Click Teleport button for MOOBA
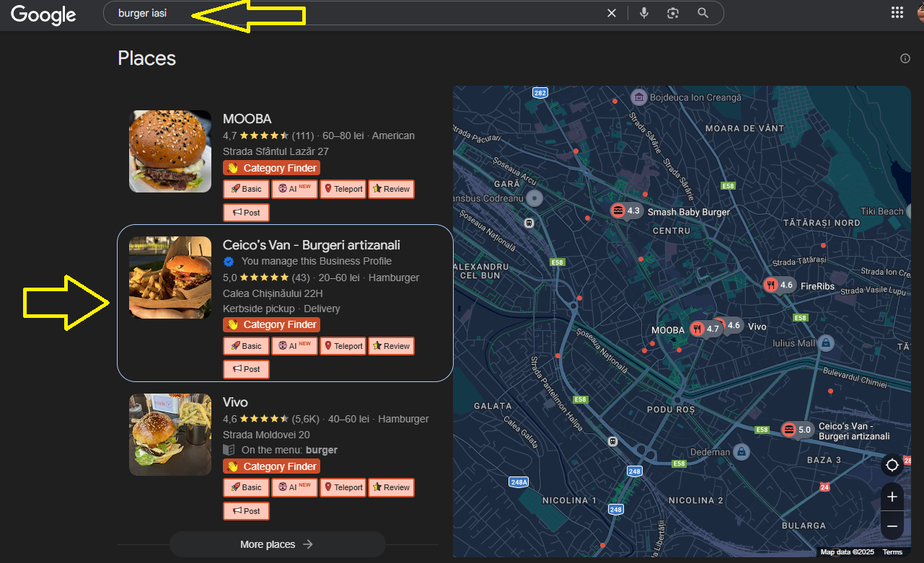 (343, 189)
